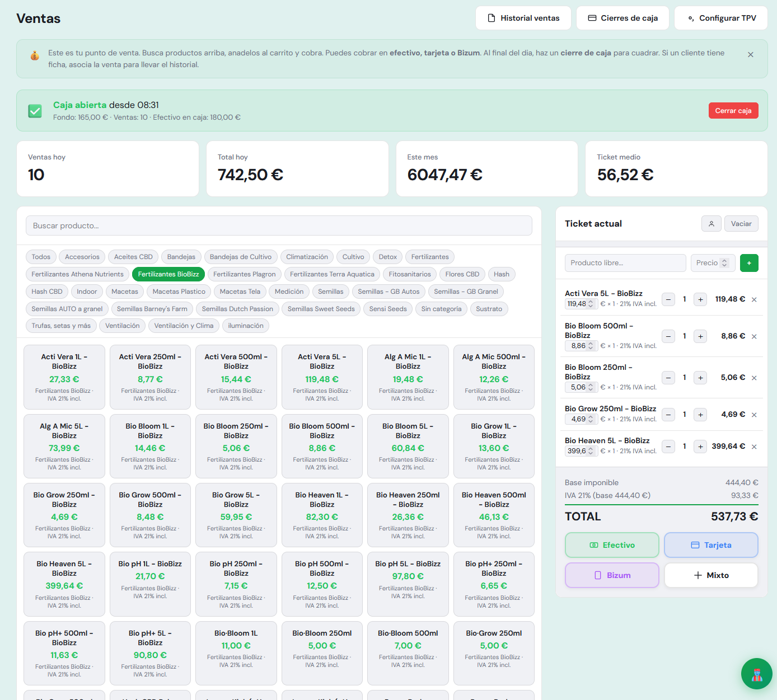Viewport: 777px width, 700px height.
Task: Adjust price stepper for Acti Vera 5L
Action: pos(591,304)
